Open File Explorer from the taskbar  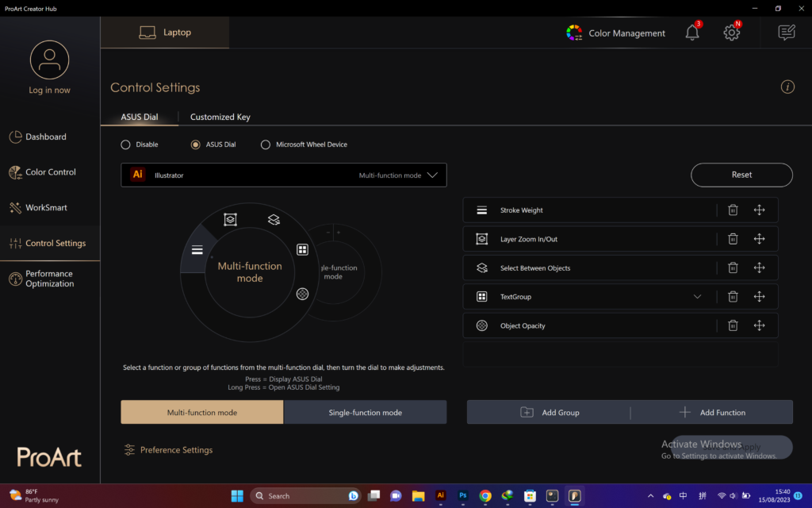pyautogui.click(x=419, y=495)
